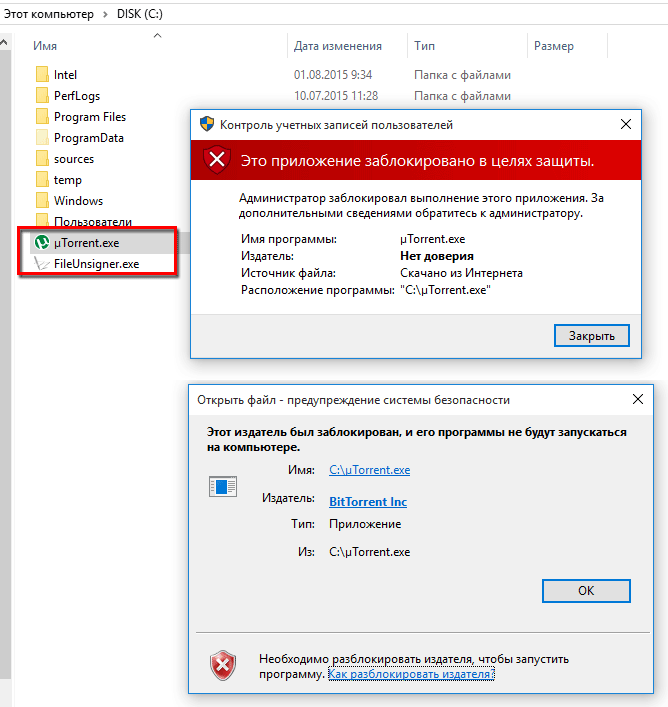Screen dimensions: 668x707
Task: Expand the breadcrumb chevron after Этот компьютер
Action: click(105, 14)
